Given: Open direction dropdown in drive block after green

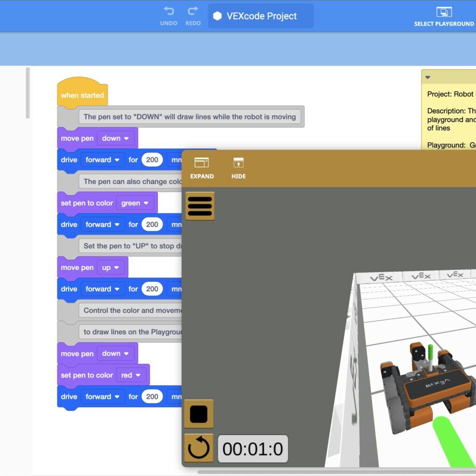Looking at the screenshot, I should (103, 225).
